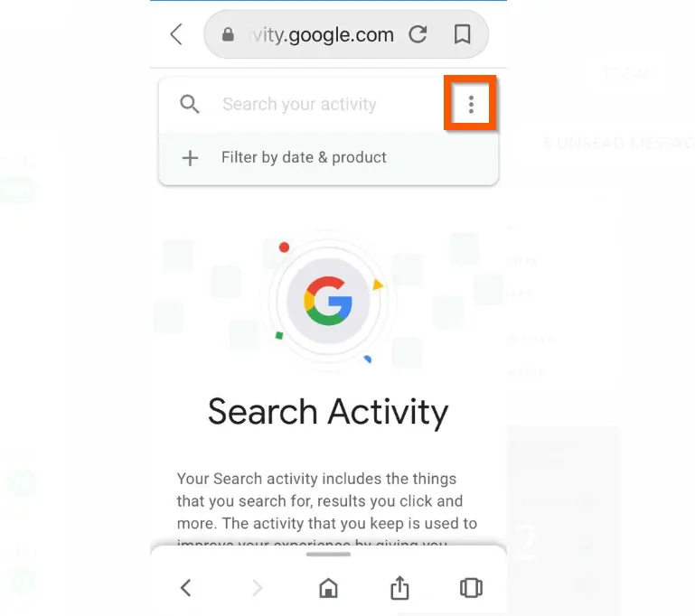695x616 pixels.
Task: Pull up the bottom sheet drag handle
Action: click(328, 554)
